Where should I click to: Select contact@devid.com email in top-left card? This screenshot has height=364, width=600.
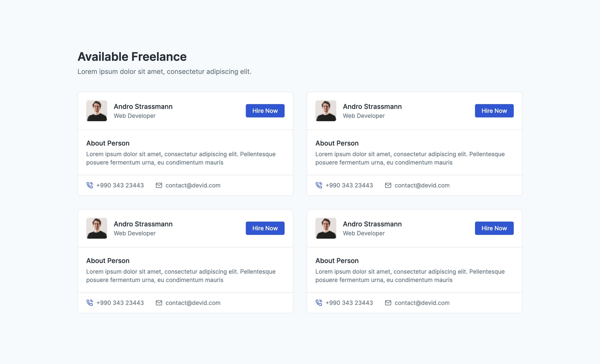pos(193,185)
